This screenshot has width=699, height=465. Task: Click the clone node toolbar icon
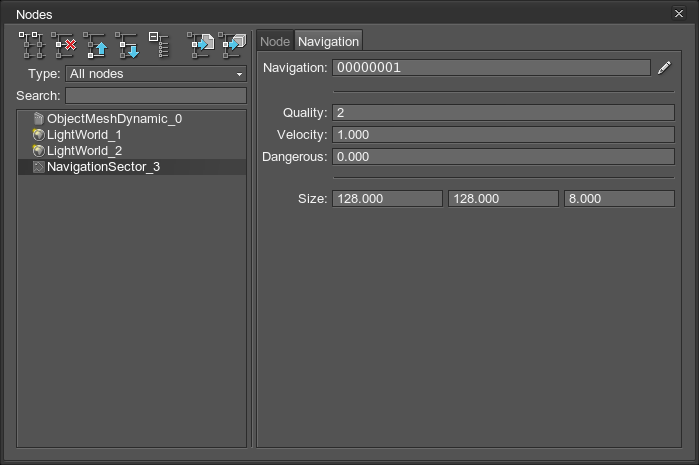[x=33, y=44]
